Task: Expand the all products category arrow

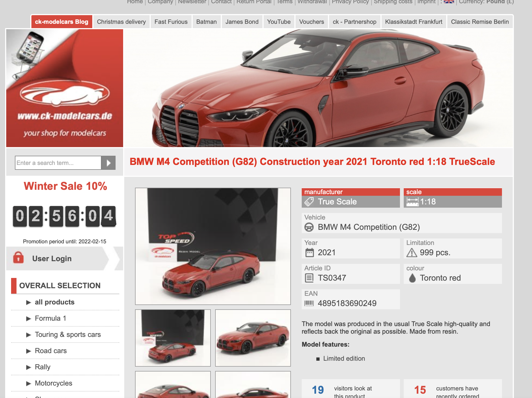Action: coord(28,303)
